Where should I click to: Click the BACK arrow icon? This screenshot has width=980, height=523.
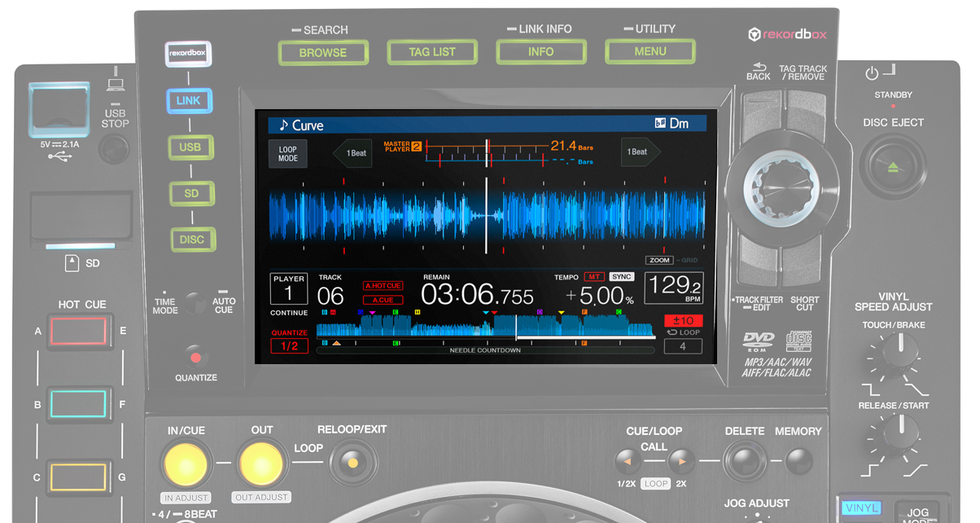tap(757, 69)
